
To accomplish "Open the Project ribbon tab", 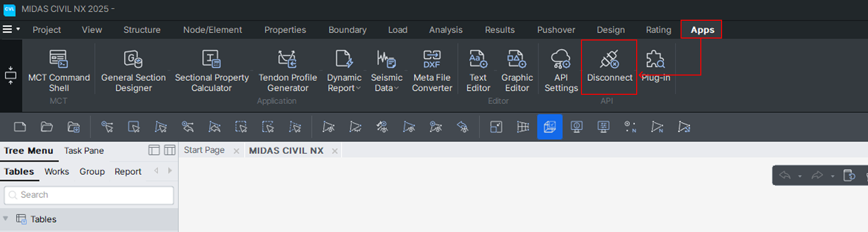I will pyautogui.click(x=47, y=30).
